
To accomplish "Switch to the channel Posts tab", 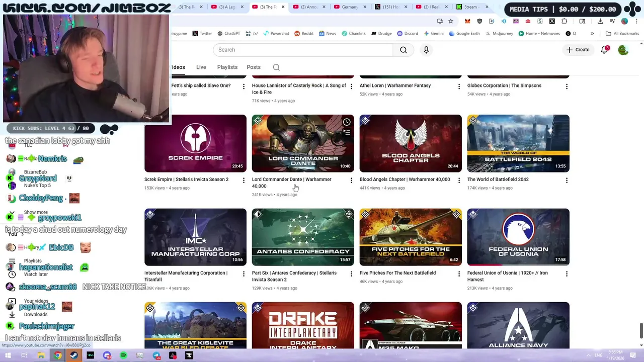I will pyautogui.click(x=254, y=67).
